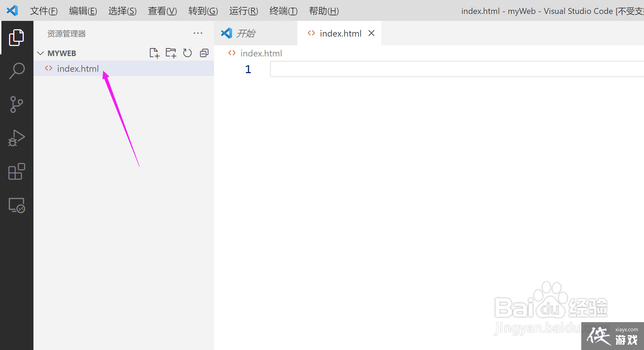644x350 pixels.
Task: Open the 终端(T) menu
Action: (x=283, y=11)
